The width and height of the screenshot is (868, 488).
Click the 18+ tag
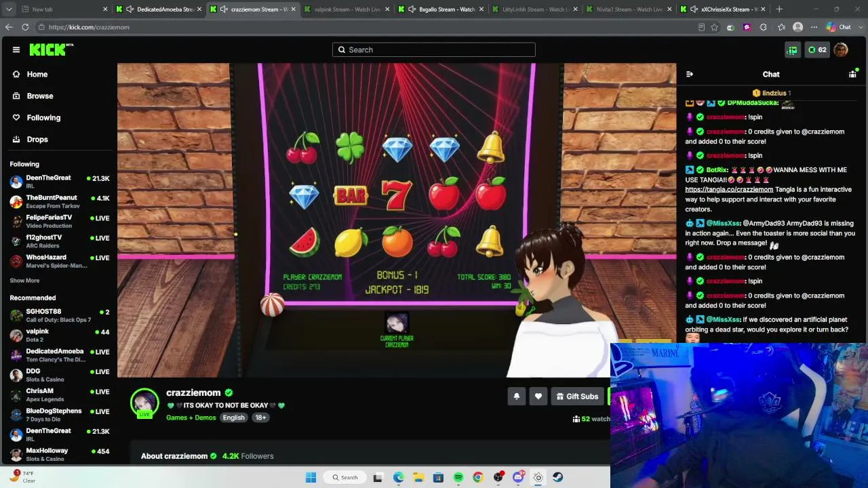tap(260, 418)
